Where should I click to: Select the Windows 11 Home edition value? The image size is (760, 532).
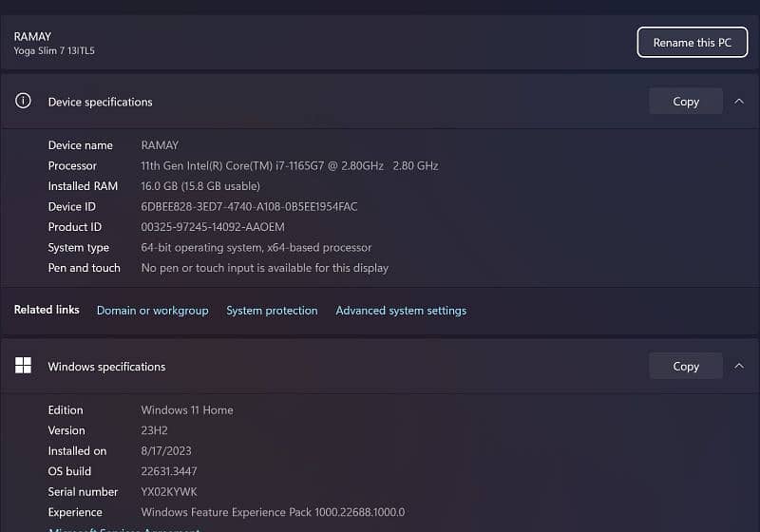click(187, 409)
